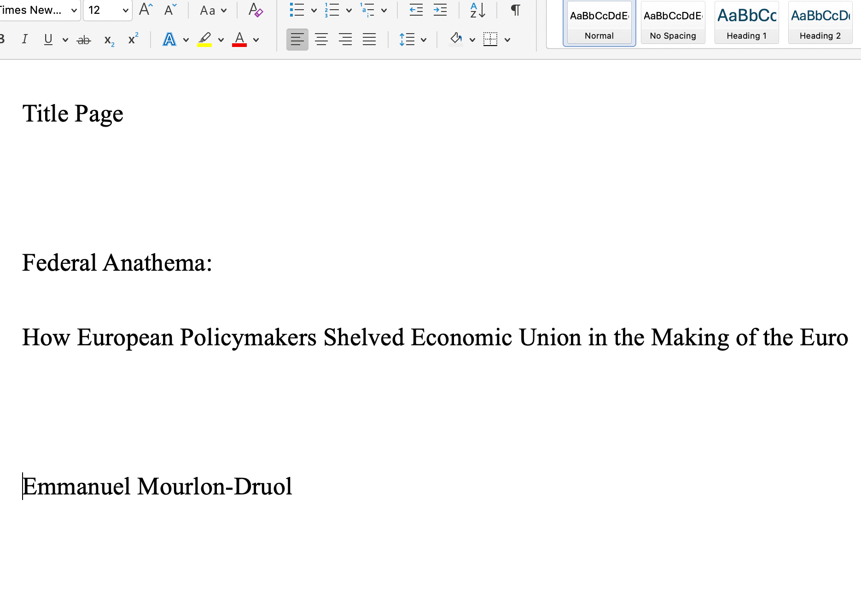This screenshot has width=861, height=616.
Task: Toggle italic formatting
Action: [x=25, y=40]
